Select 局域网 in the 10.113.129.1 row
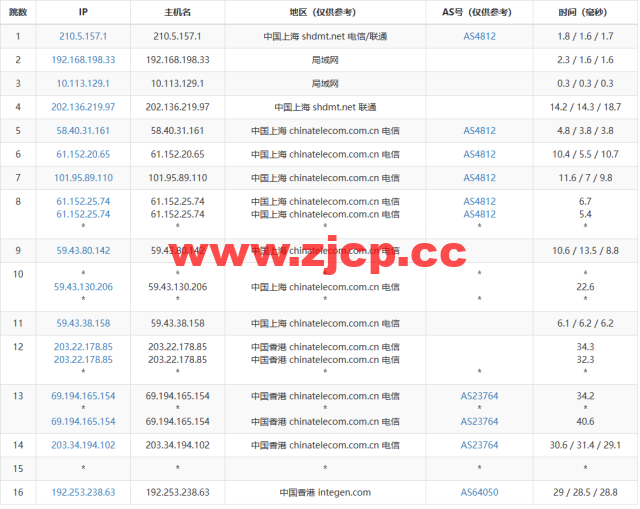The height and width of the screenshot is (509, 640). point(325,84)
